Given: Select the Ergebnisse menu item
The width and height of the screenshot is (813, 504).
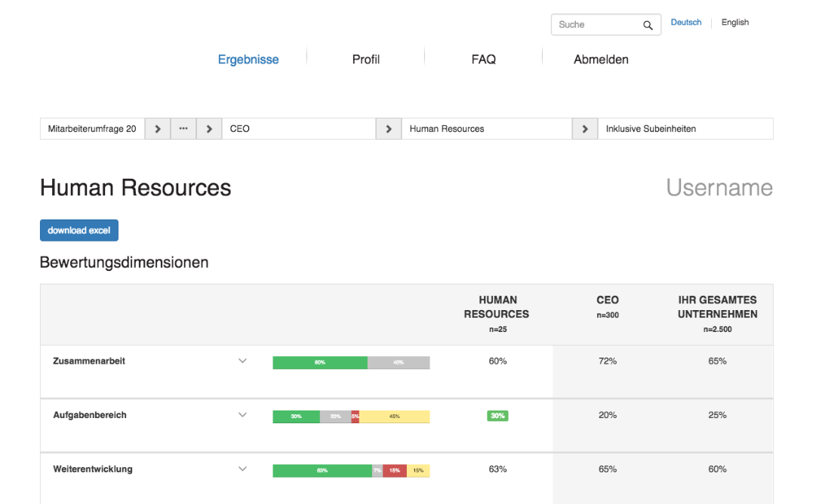Looking at the screenshot, I should click(248, 59).
